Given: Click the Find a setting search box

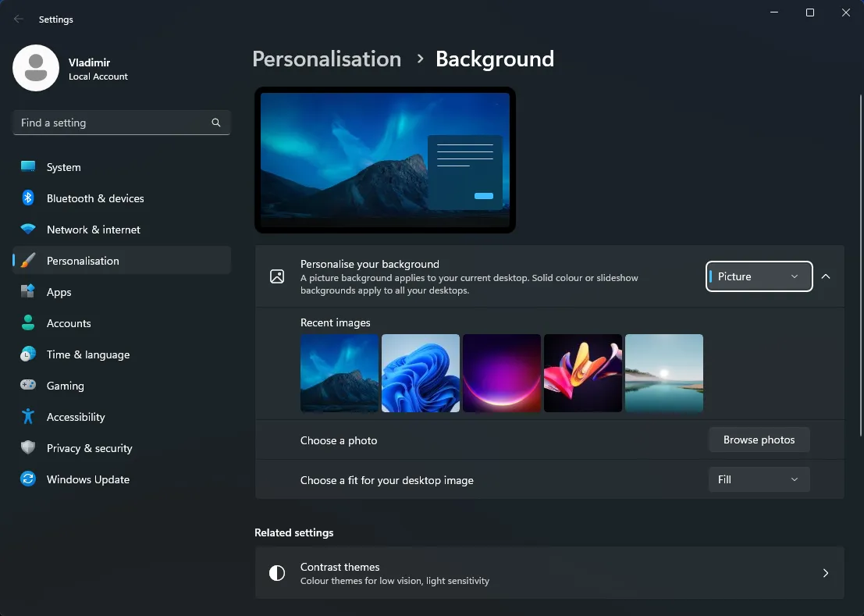Looking at the screenshot, I should (121, 123).
